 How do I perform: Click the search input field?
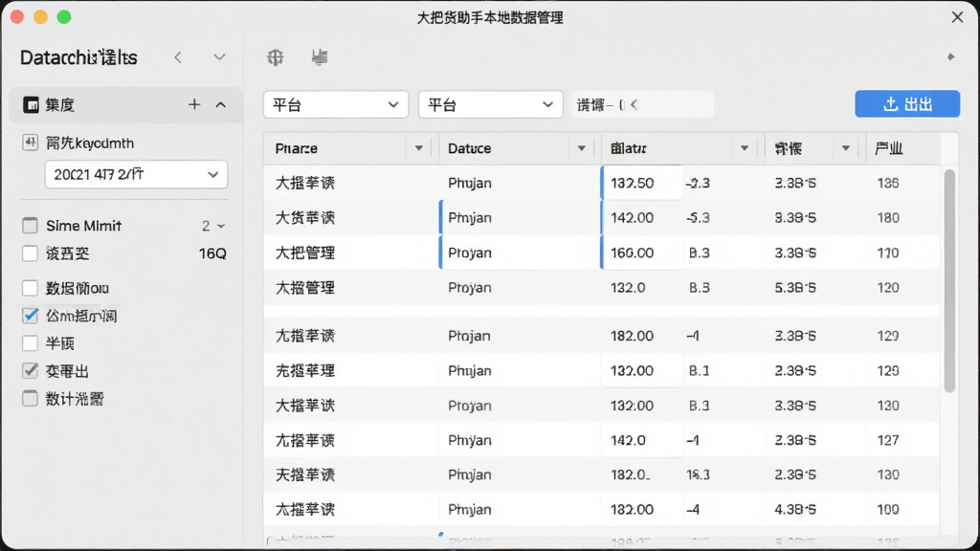pyautogui.click(x=642, y=104)
